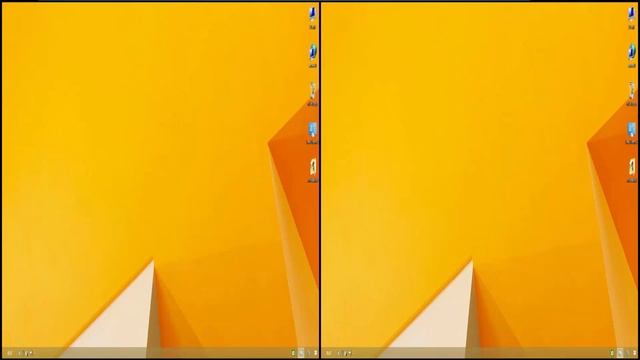Image resolution: width=640 pixels, height=360 pixels.
Task: Click the highlighted white tray icon in left taskbar
Action: pyautogui.click(x=301, y=353)
